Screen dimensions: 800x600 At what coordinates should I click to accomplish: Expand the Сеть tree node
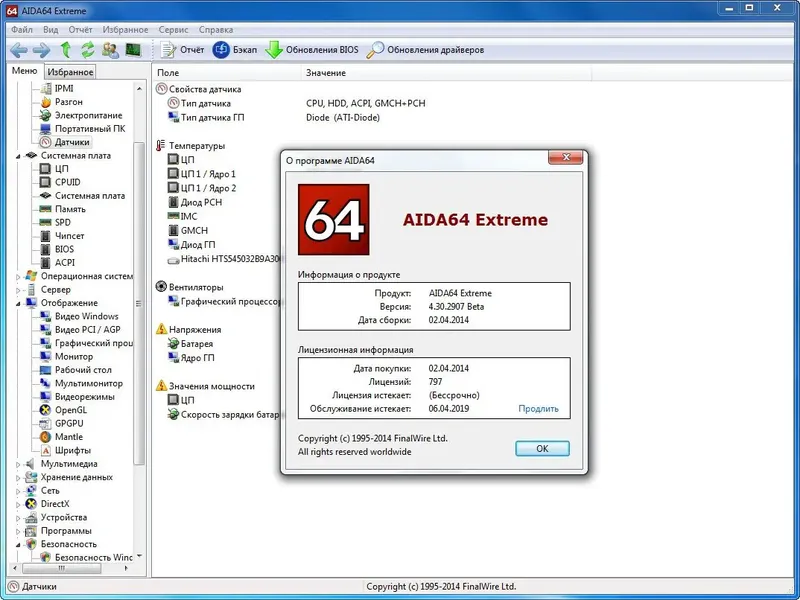tap(18, 491)
